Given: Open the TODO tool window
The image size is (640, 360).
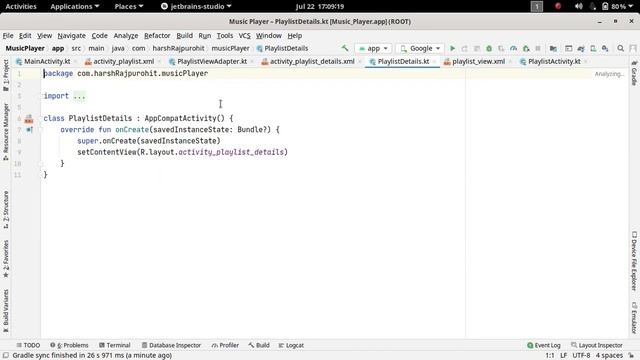Looking at the screenshot, I should pos(28,345).
